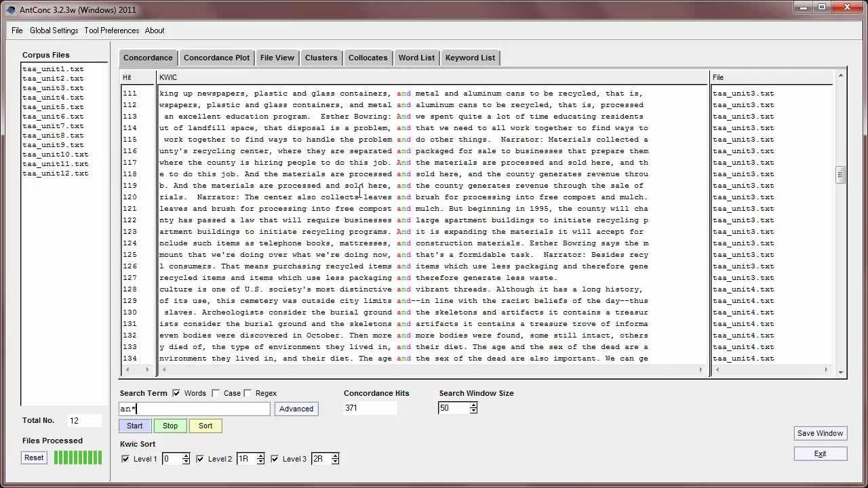Click the Start button
This screenshot has height=488, width=868.
coord(134,426)
